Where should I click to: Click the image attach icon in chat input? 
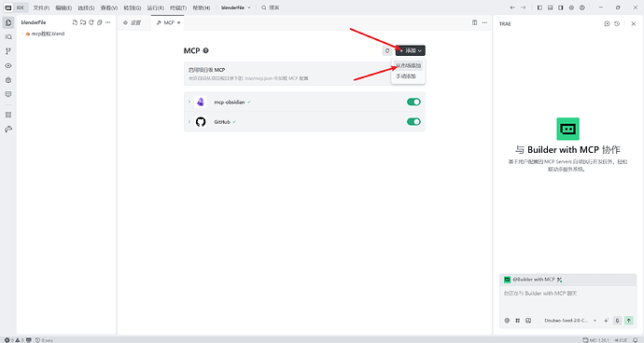pos(528,321)
